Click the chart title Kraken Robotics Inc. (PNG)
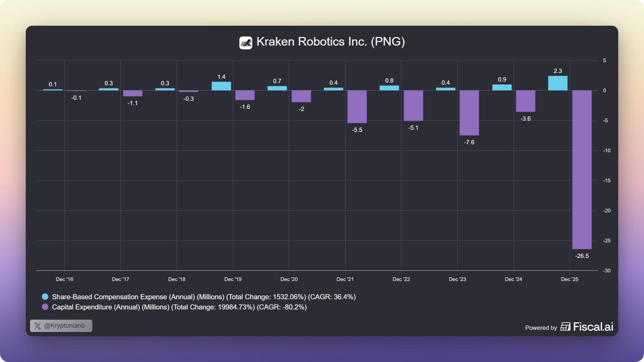The image size is (644, 362). (331, 42)
